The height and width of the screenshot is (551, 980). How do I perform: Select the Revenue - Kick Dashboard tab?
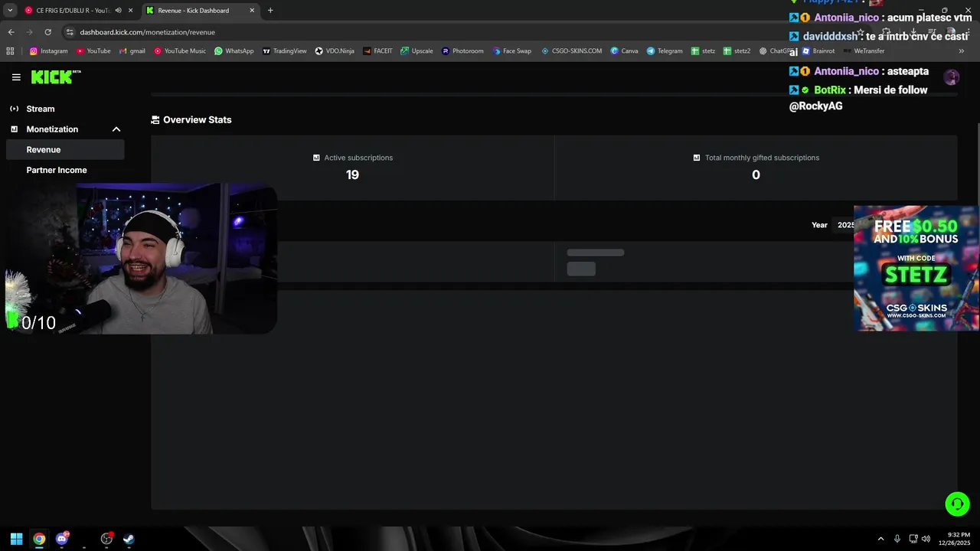click(193, 11)
